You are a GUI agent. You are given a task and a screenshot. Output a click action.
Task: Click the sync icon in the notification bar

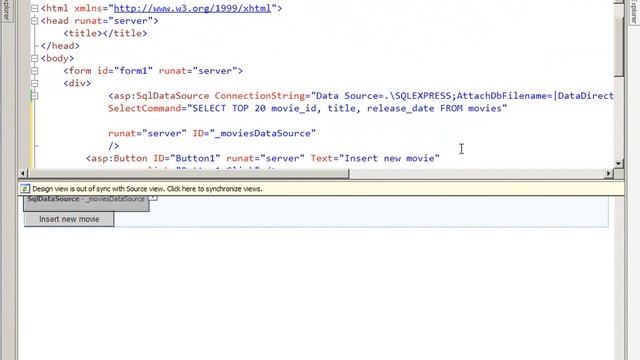click(25, 189)
